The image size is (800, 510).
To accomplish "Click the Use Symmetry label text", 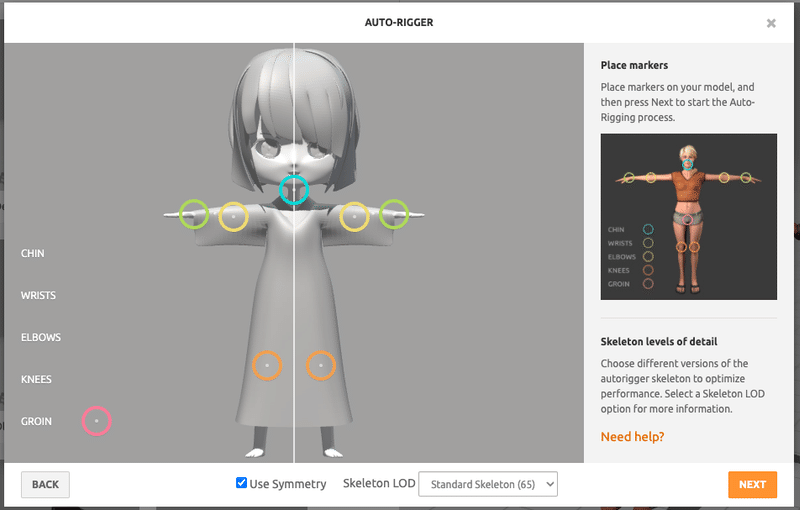I will pyautogui.click(x=288, y=484).
